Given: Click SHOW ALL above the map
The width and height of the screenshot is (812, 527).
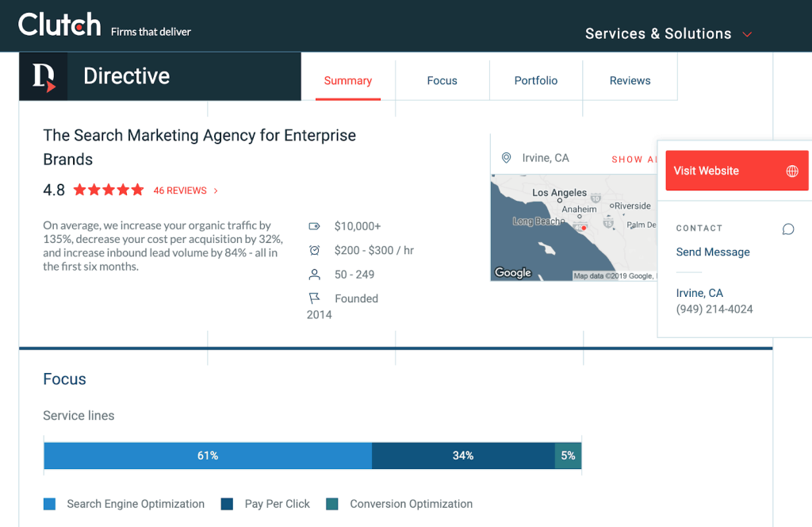Looking at the screenshot, I should 634,159.
